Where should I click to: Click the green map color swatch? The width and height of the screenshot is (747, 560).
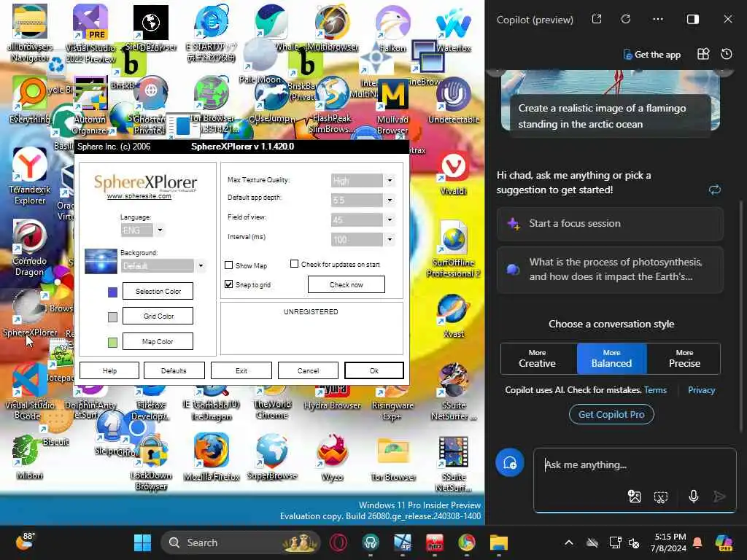pos(112,343)
